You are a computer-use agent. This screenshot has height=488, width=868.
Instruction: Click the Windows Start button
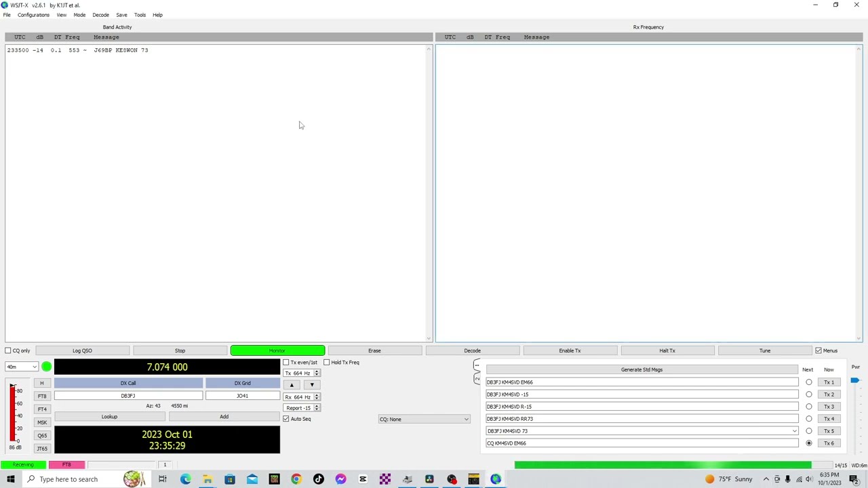tap(11, 479)
